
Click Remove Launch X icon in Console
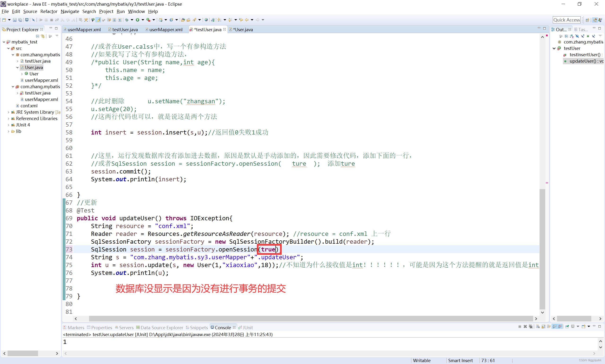pos(525,326)
